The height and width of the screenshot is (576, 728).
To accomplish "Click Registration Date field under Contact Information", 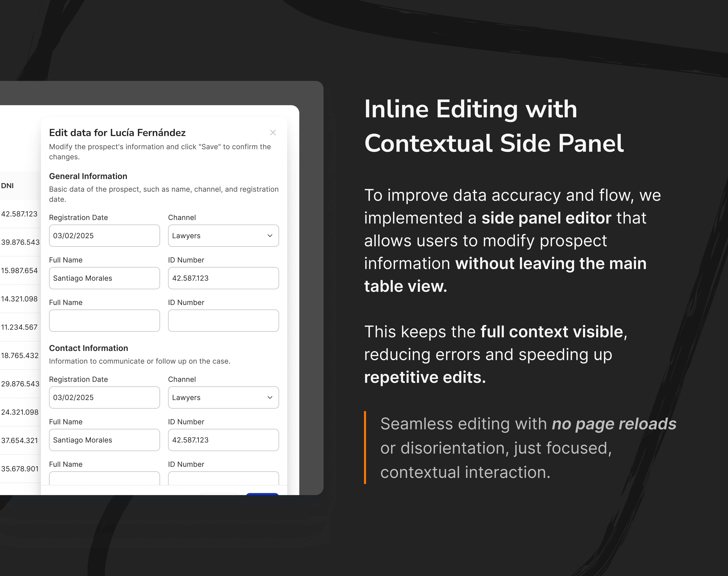I will (104, 398).
